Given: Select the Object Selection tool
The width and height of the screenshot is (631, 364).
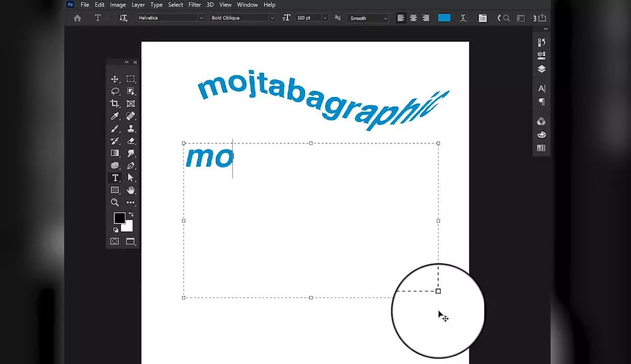Looking at the screenshot, I should [130, 92].
